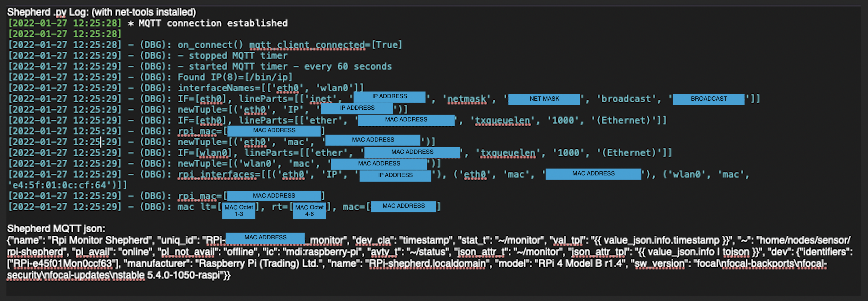This screenshot has width=868, height=301.
Task: Click the word 'broadcast' in inet line
Action: point(626,99)
